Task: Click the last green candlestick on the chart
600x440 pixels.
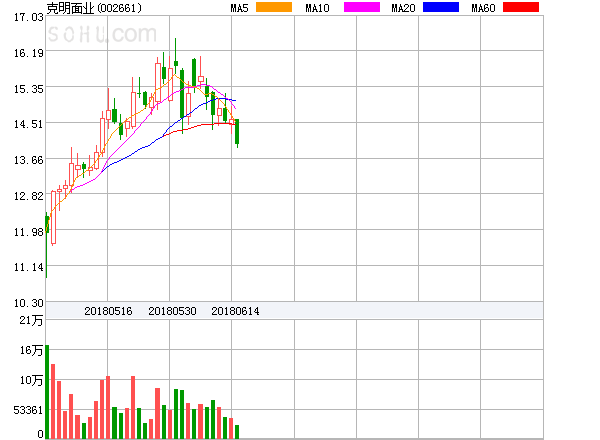Action: click(x=237, y=132)
